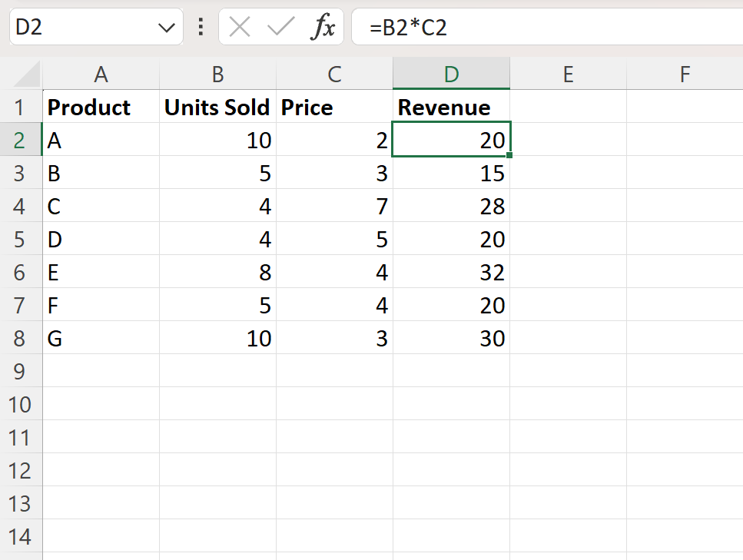The height and width of the screenshot is (560, 743).
Task: Select row 8 header
Action: 21,338
